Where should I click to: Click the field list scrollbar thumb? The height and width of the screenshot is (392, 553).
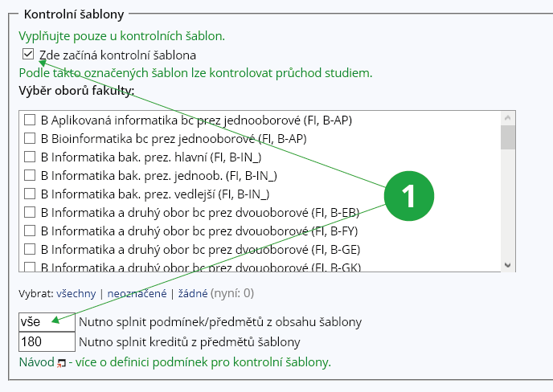point(507,137)
